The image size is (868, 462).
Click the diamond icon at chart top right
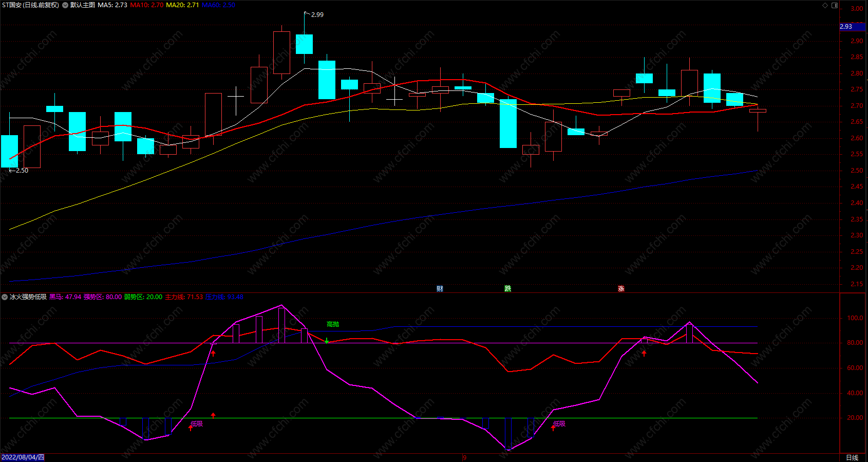(x=825, y=5)
